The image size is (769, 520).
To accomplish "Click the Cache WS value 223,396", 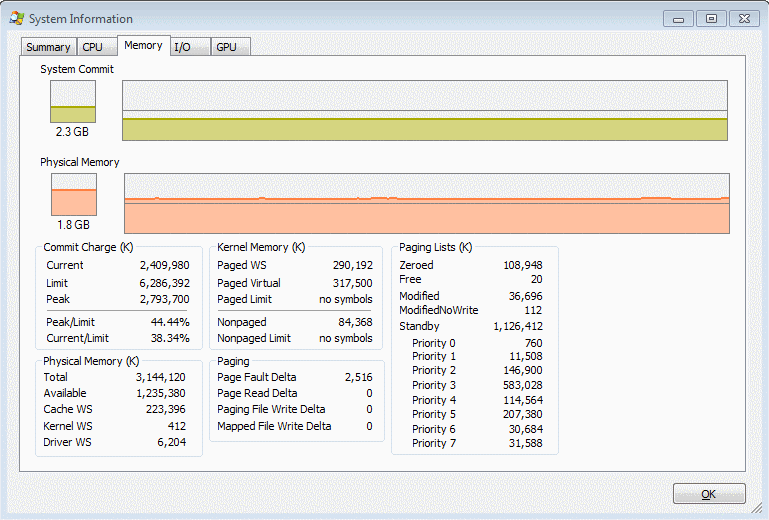I will coord(166,409).
